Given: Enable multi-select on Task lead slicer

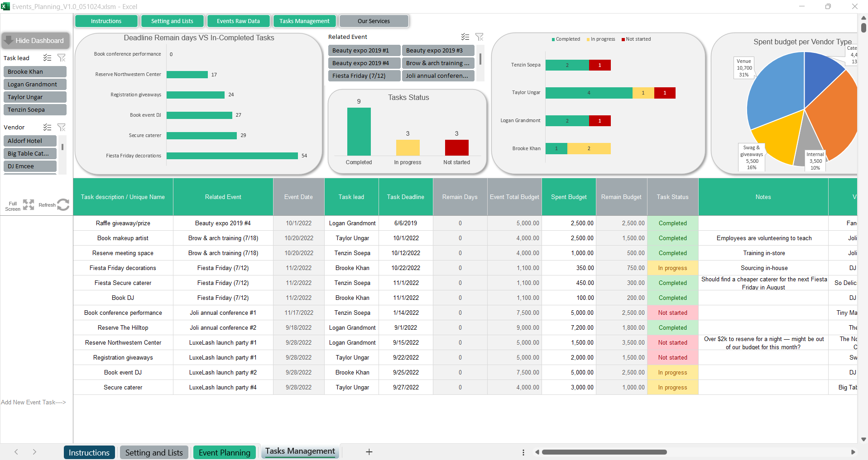Looking at the screenshot, I should tap(47, 58).
